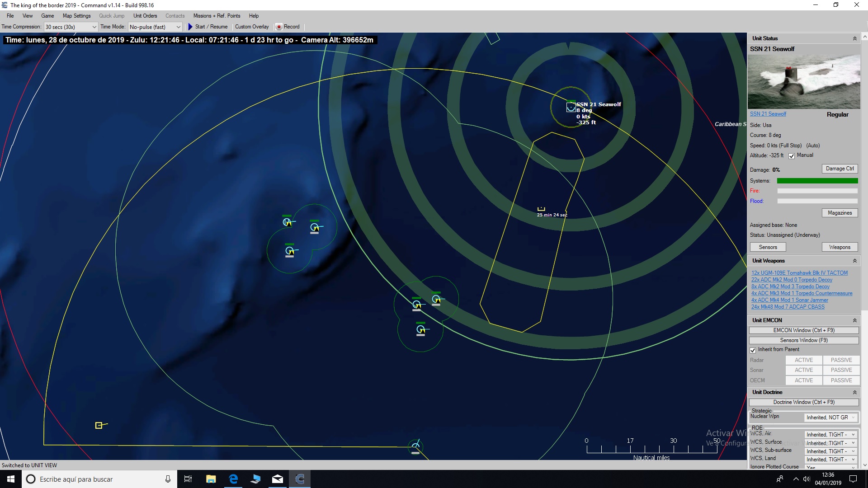Viewport: 868px width, 488px height.
Task: Uncheck the Manual altitude checkbox
Action: 792,155
